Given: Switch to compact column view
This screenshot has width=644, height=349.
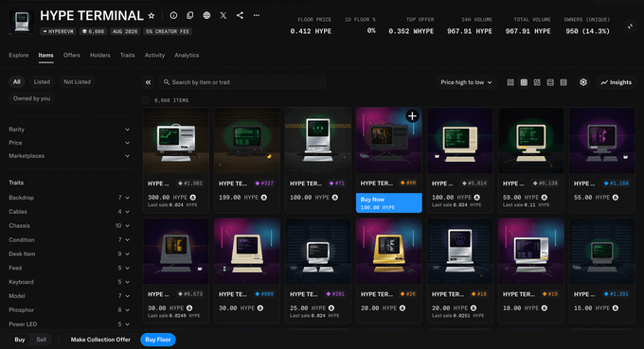Looking at the screenshot, I should (563, 82).
